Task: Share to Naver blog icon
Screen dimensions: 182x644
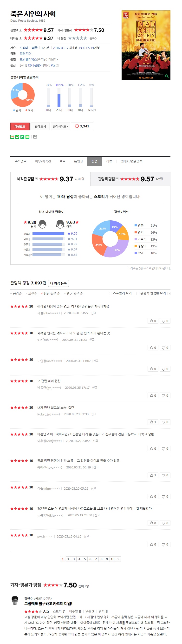Action: tap(12, 137)
